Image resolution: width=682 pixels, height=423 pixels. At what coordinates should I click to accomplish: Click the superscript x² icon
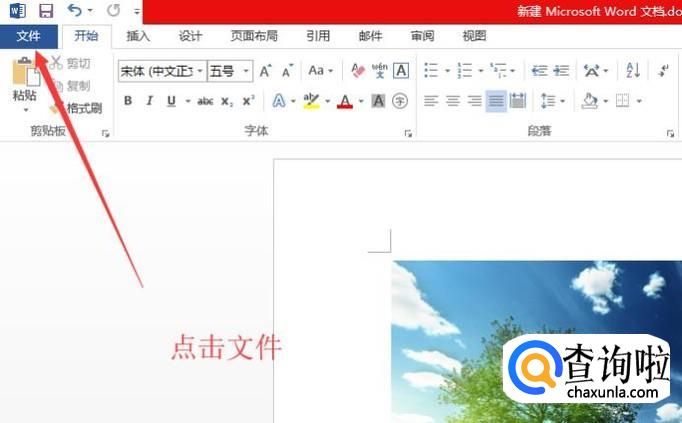248,101
